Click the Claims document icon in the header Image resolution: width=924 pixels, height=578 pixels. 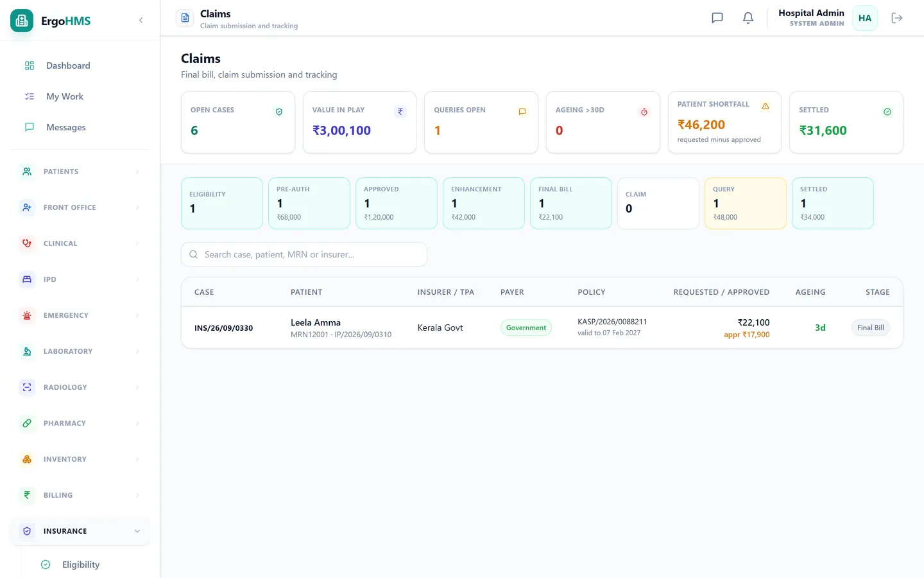(185, 18)
